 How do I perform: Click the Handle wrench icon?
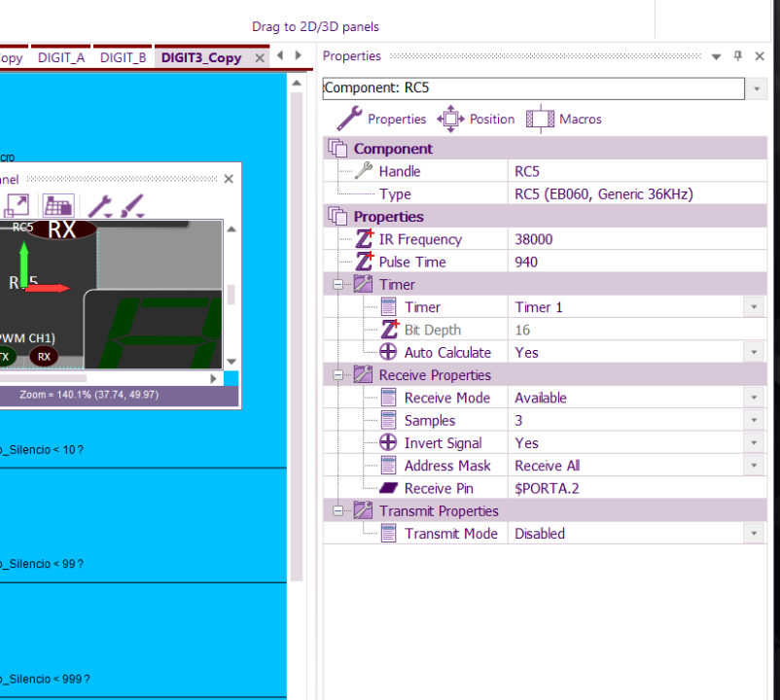click(364, 171)
